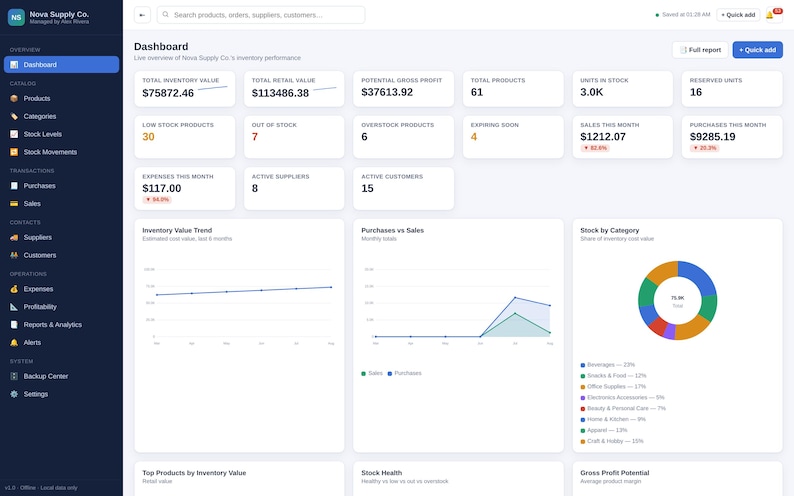Click the Purchases This Month $9285.19 value
The image size is (794, 496).
tap(712, 137)
